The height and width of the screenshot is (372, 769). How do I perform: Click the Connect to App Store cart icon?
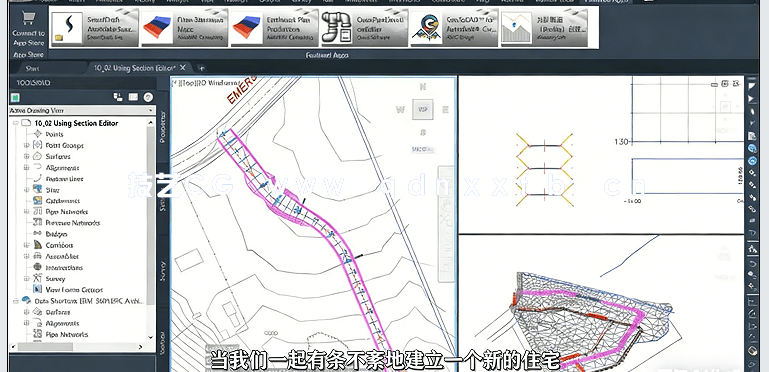[x=28, y=19]
